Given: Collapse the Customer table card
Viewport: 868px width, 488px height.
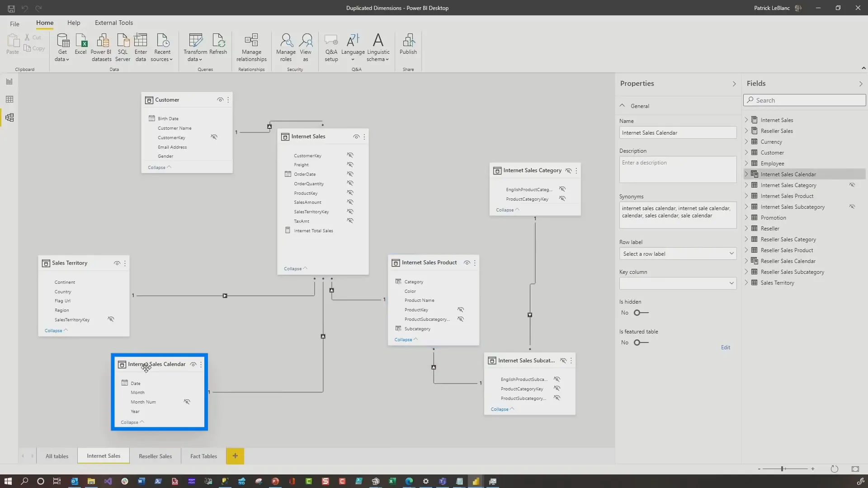Looking at the screenshot, I should coord(159,167).
